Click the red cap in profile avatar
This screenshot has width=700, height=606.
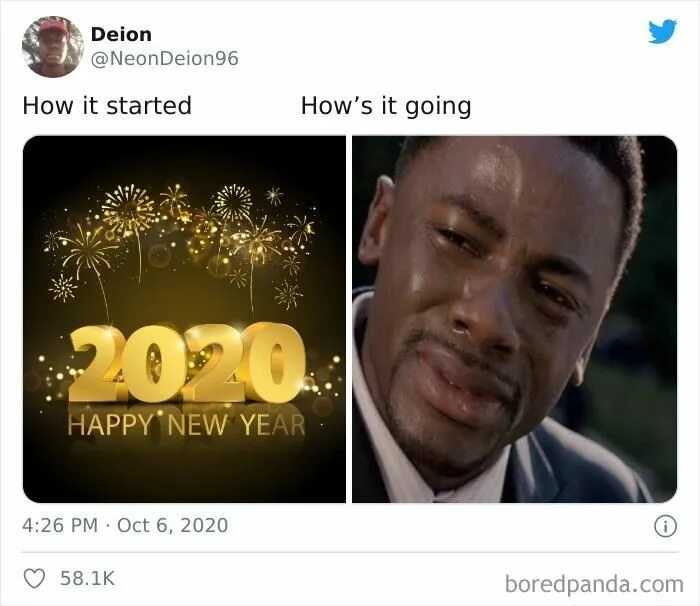pos(54,28)
